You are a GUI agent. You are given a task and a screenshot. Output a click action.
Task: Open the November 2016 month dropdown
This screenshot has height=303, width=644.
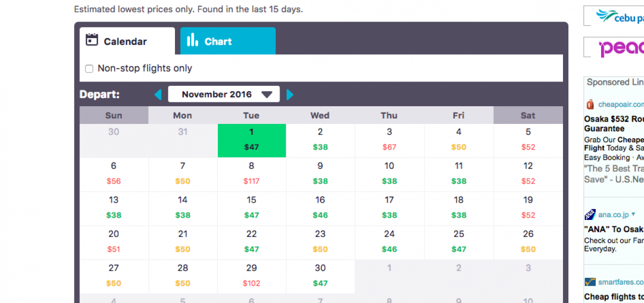pyautogui.click(x=224, y=94)
